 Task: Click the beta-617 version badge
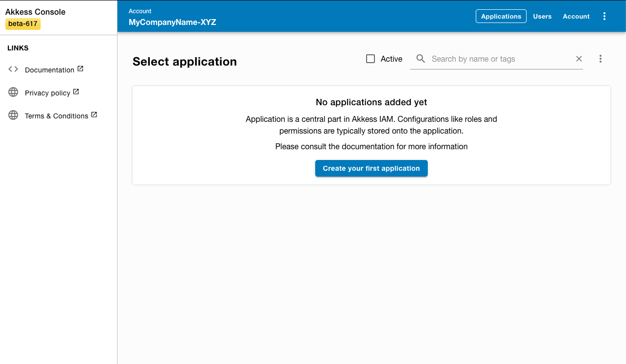click(23, 23)
